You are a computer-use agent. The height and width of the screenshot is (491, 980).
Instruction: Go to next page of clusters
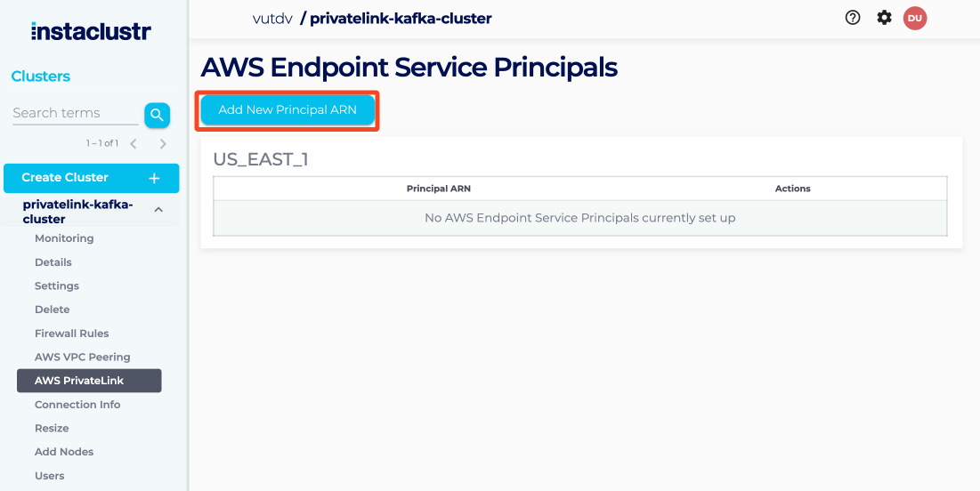[x=163, y=143]
